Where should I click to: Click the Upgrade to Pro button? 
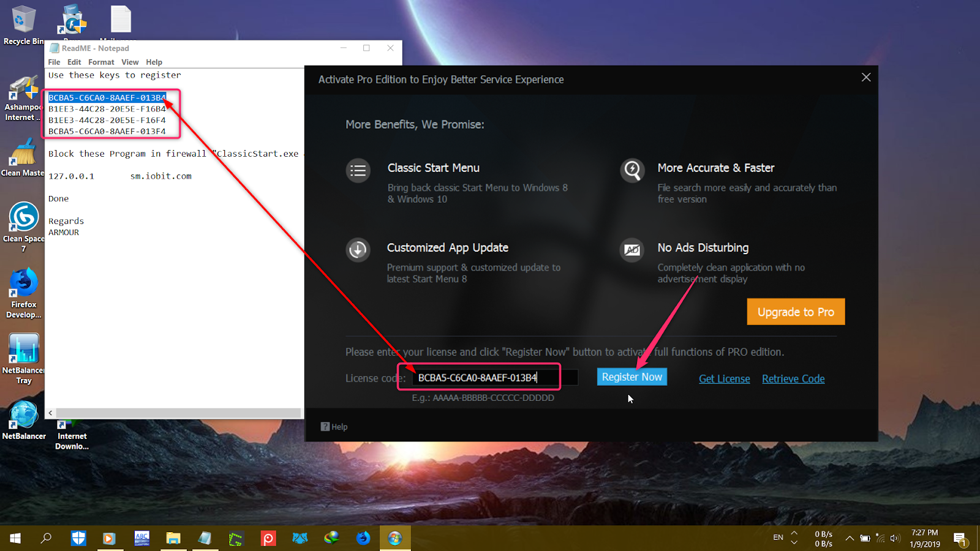click(x=796, y=312)
